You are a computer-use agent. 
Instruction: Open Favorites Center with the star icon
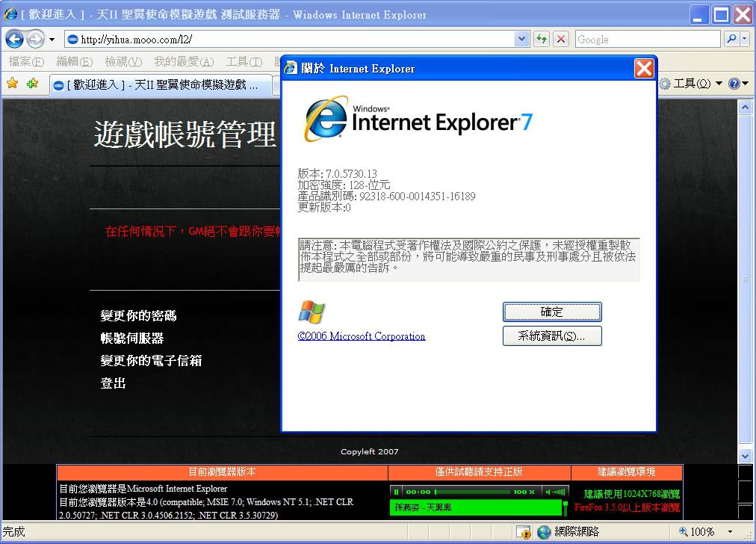pyautogui.click(x=13, y=84)
